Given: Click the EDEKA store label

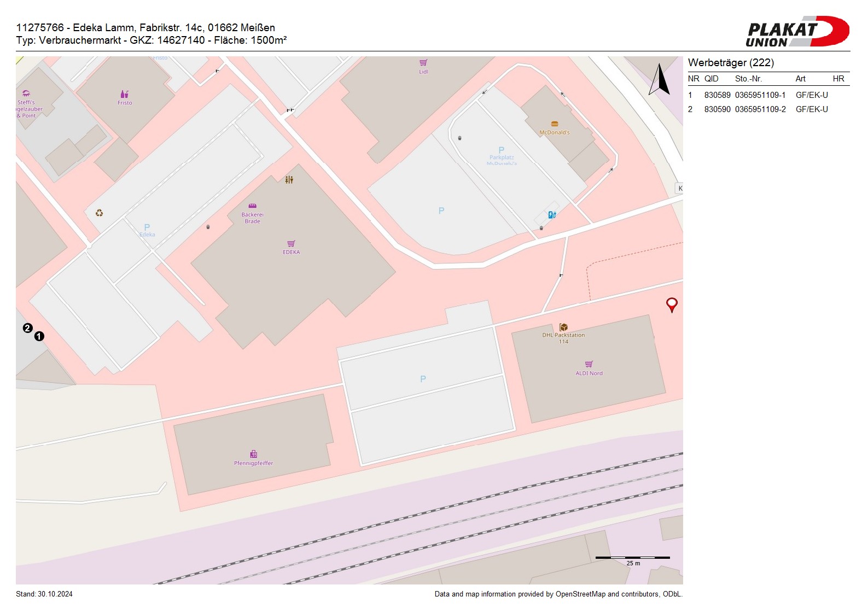Looking at the screenshot, I should point(291,252).
